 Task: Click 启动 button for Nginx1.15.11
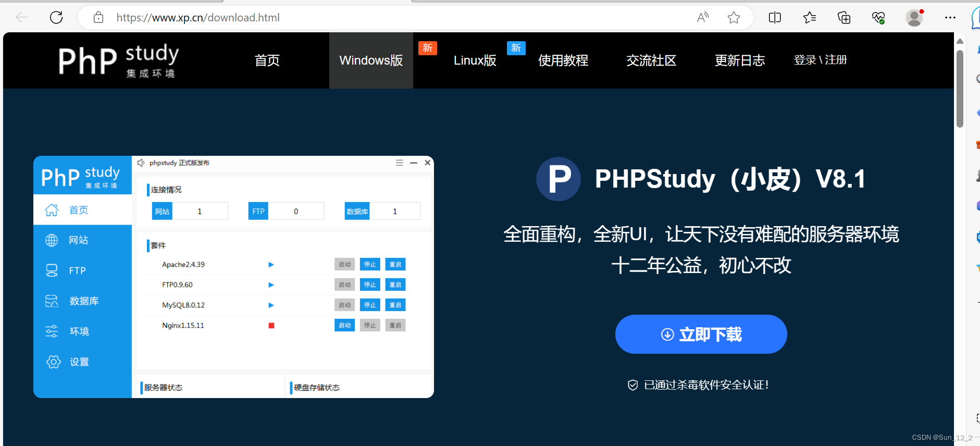[x=344, y=325]
